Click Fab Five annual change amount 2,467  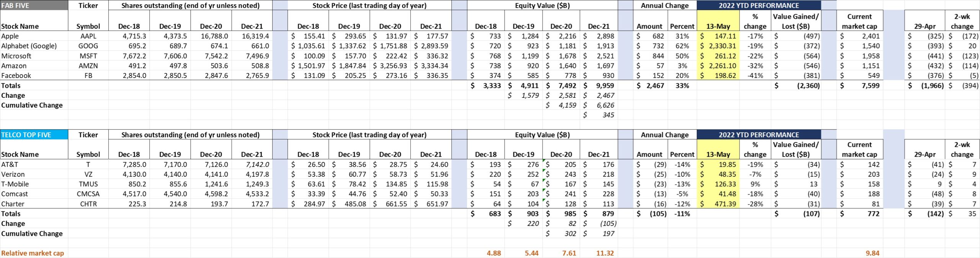(x=651, y=86)
